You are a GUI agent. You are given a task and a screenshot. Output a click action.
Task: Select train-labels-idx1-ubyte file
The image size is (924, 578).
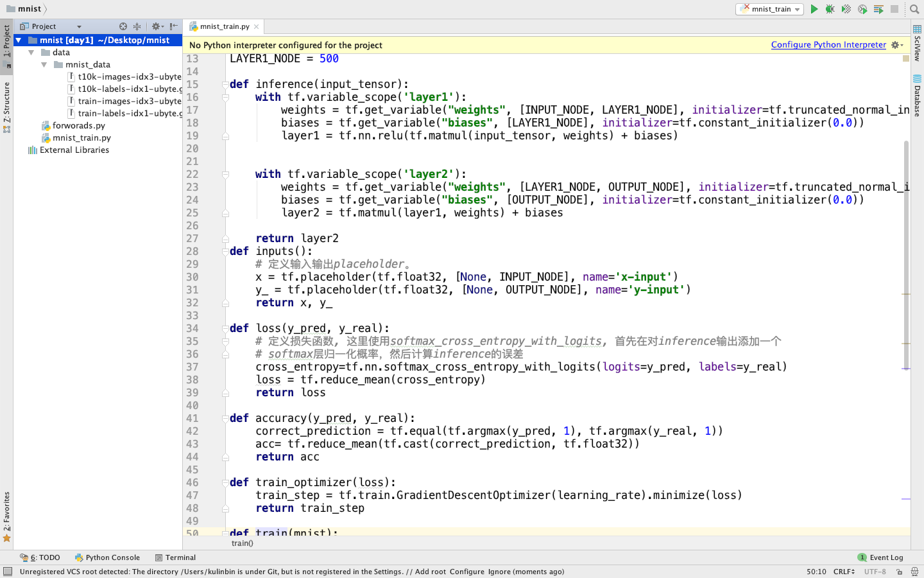point(125,114)
